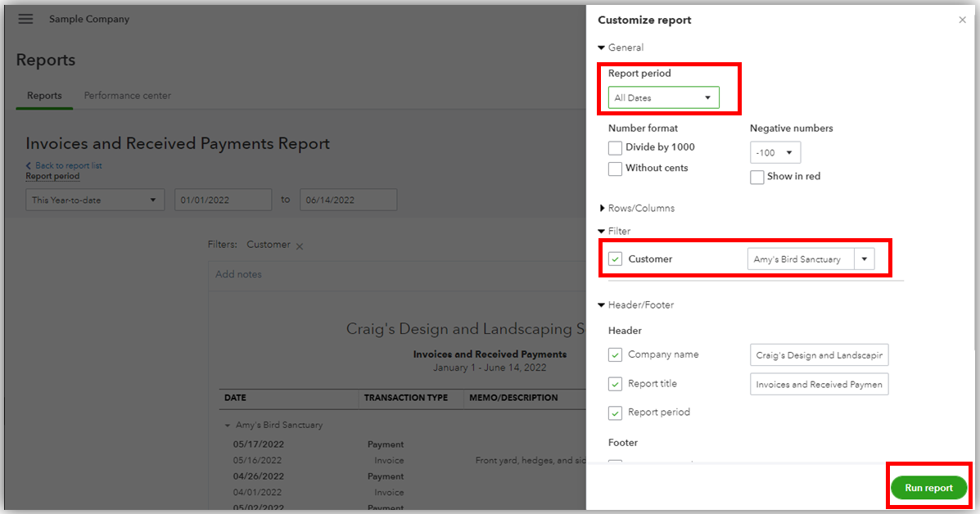The height and width of the screenshot is (514, 980).
Task: Click the end date field 06/14/2022
Action: 348,200
